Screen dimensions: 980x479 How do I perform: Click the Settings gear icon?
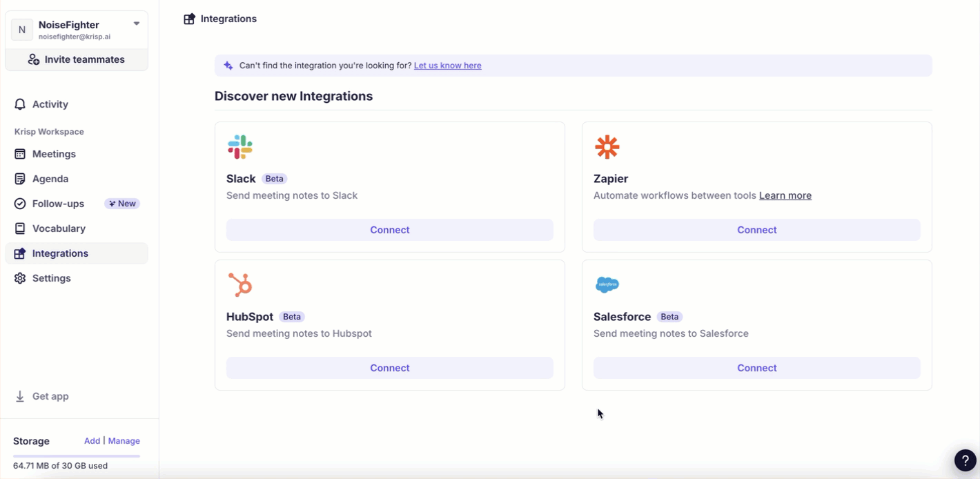coord(20,278)
